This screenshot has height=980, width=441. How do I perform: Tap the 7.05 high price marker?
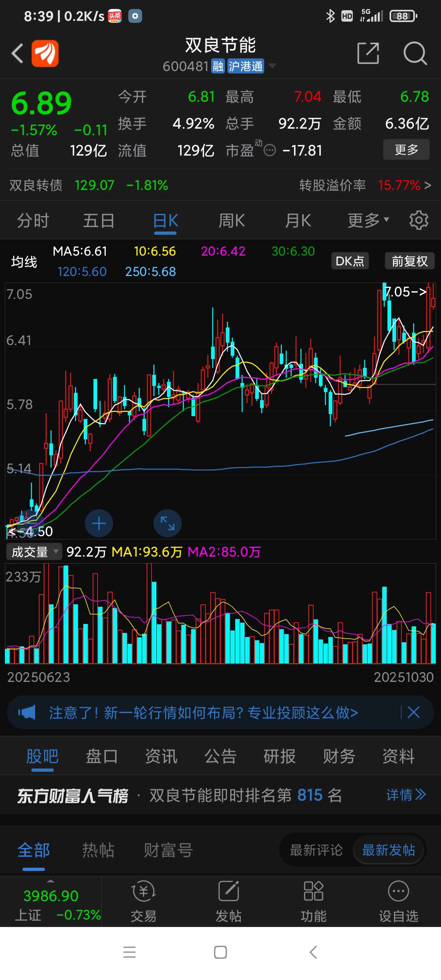point(405,292)
